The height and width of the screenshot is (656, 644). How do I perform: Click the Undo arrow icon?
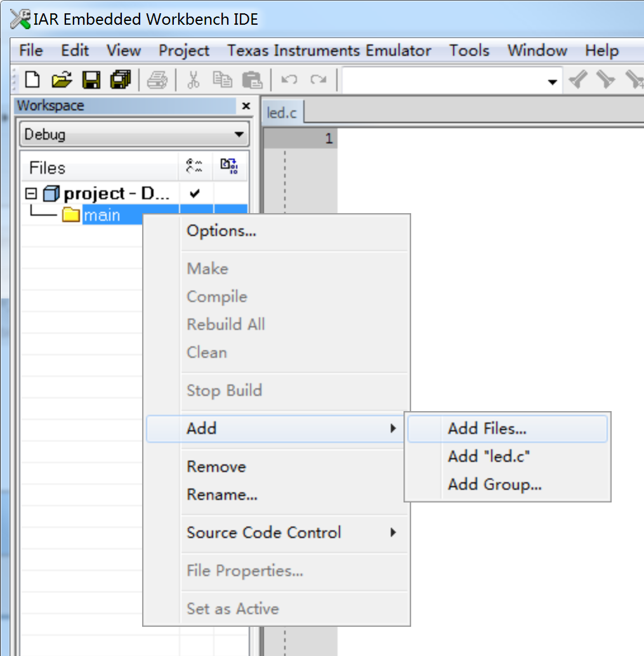click(x=289, y=79)
